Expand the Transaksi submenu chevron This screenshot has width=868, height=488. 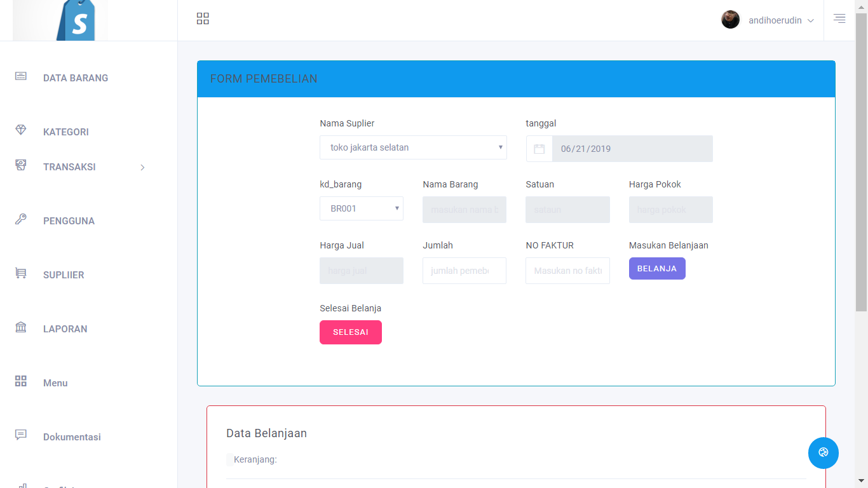[x=142, y=167]
